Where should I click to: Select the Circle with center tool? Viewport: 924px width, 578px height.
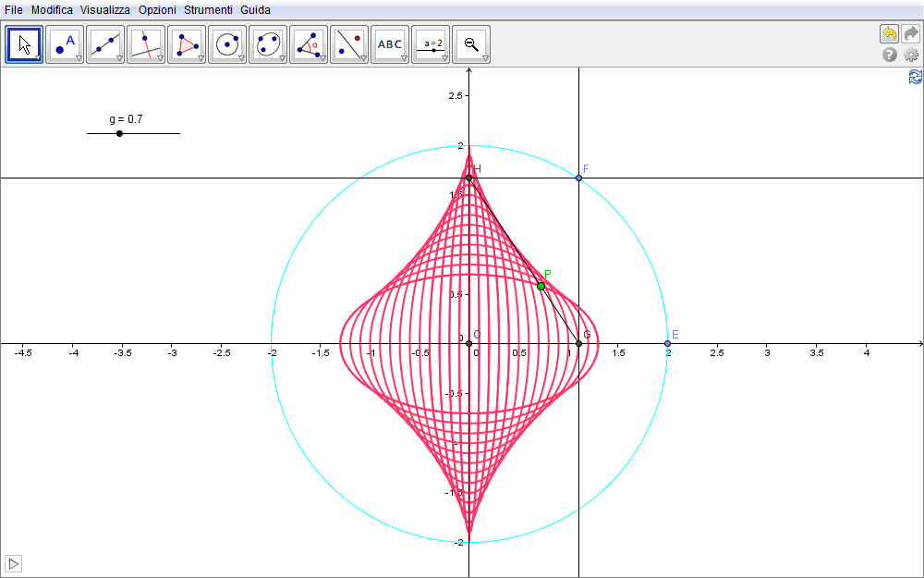[x=227, y=43]
